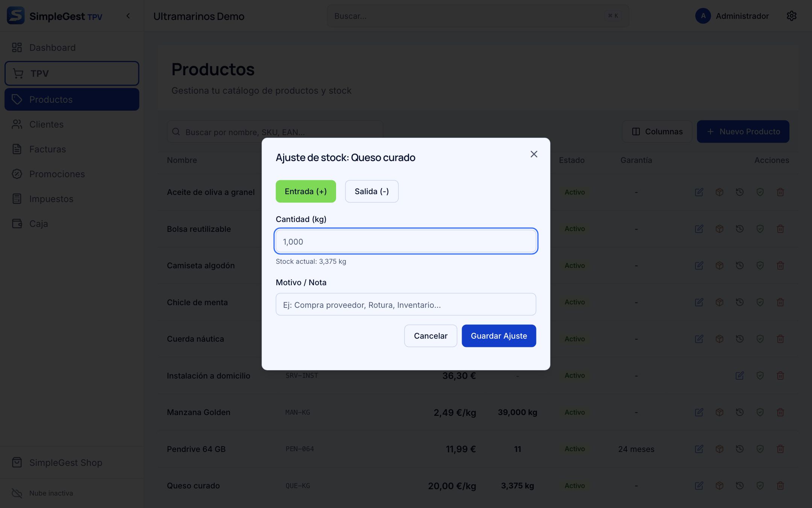Delete Queso curado with trash icon
812x508 pixels.
(x=780, y=485)
